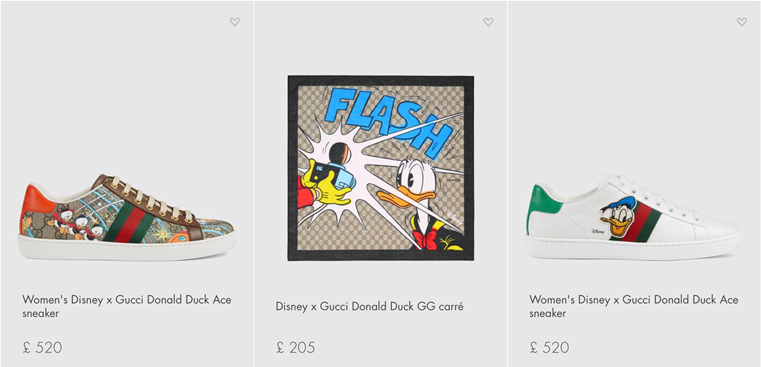Favorite the printed GG Donald Duck sneaker
The width and height of the screenshot is (761, 367).
pyautogui.click(x=235, y=22)
